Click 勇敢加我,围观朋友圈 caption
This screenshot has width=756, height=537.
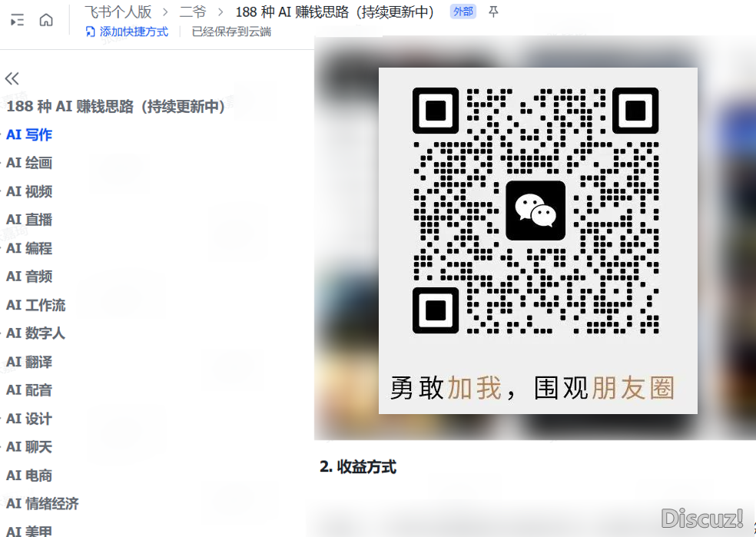(x=532, y=388)
